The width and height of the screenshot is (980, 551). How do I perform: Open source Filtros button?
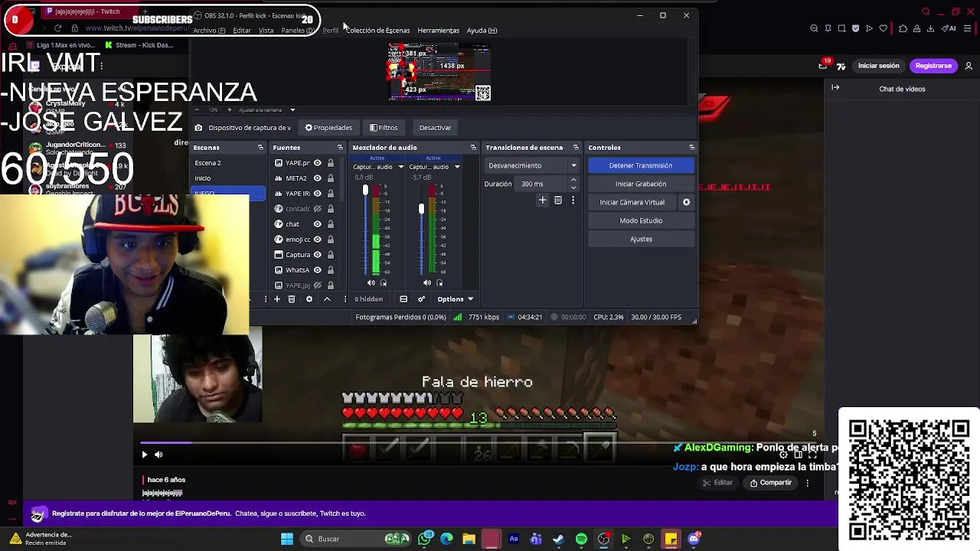(x=384, y=128)
